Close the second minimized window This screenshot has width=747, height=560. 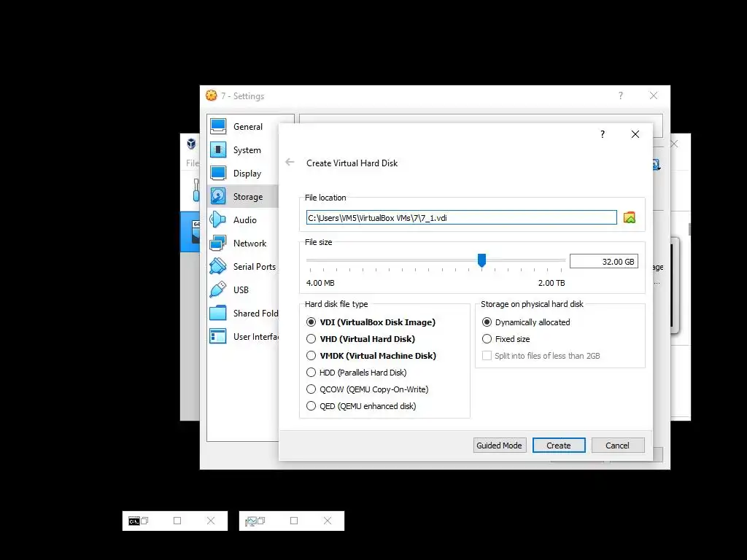pos(328,521)
